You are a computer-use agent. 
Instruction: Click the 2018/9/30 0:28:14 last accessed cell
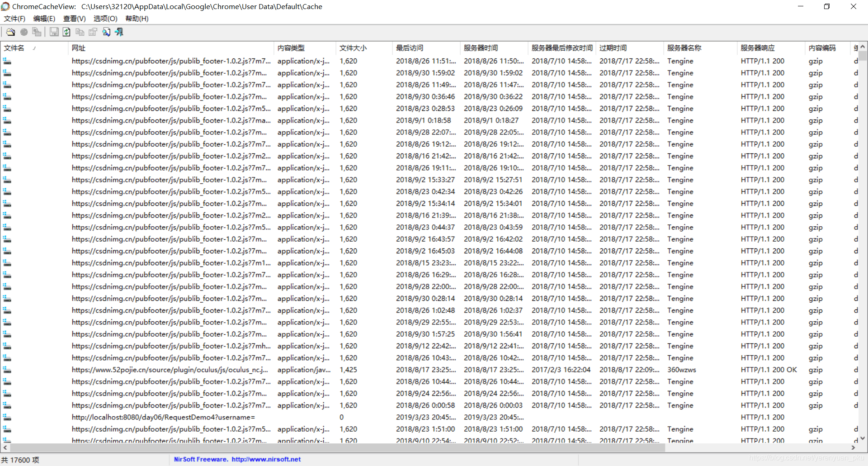point(425,299)
